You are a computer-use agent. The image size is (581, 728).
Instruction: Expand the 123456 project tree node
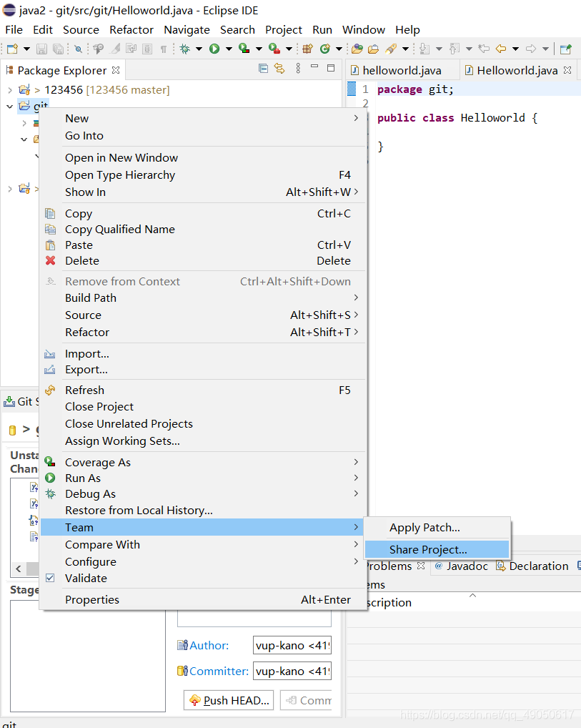pyautogui.click(x=10, y=89)
